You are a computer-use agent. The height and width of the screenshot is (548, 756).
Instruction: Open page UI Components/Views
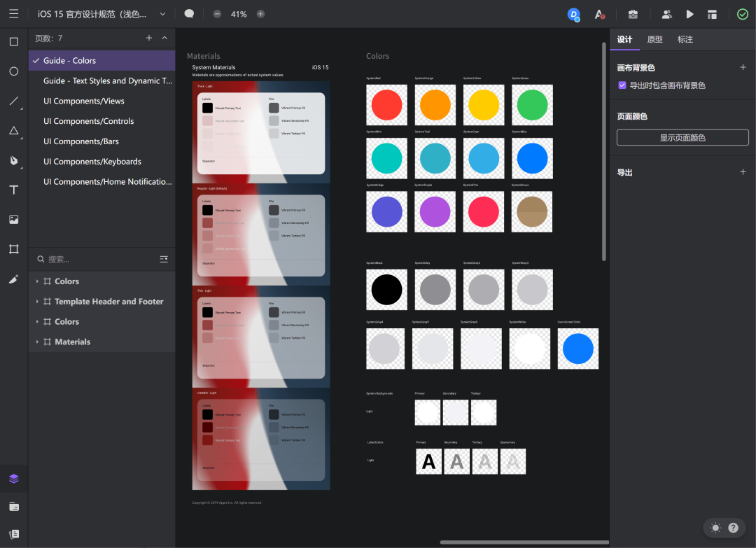101,101
